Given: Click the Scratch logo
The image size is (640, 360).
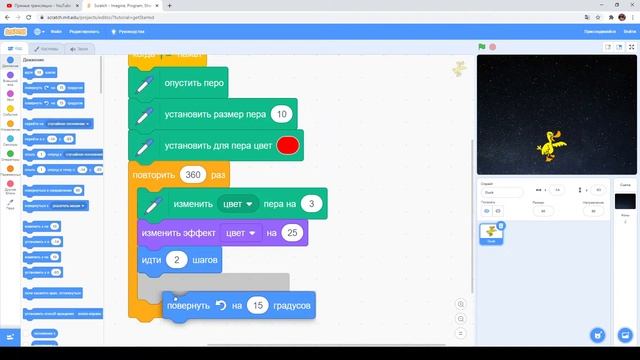Looking at the screenshot, I should pos(16,31).
